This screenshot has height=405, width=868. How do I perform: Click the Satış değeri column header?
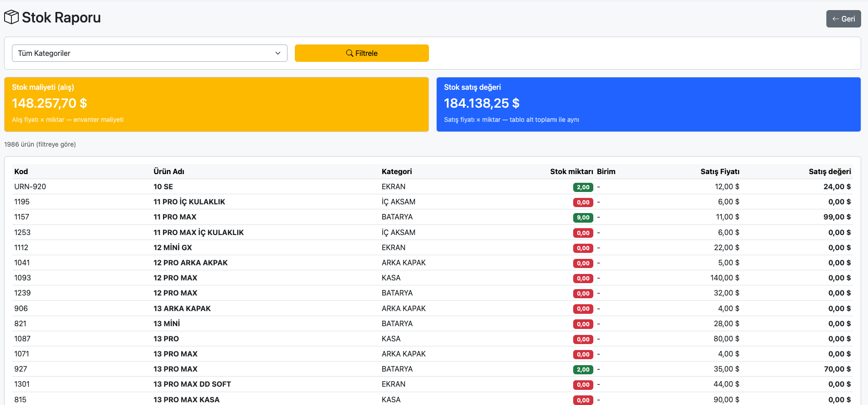click(x=830, y=171)
